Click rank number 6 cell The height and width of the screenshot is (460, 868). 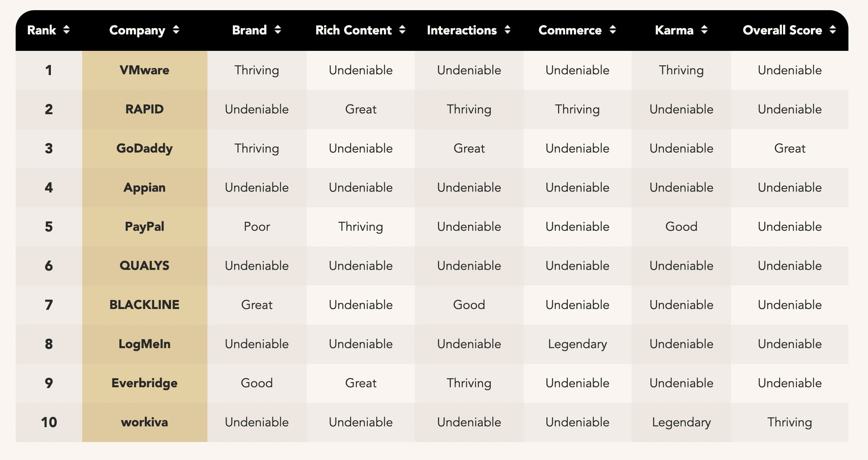[x=49, y=266]
